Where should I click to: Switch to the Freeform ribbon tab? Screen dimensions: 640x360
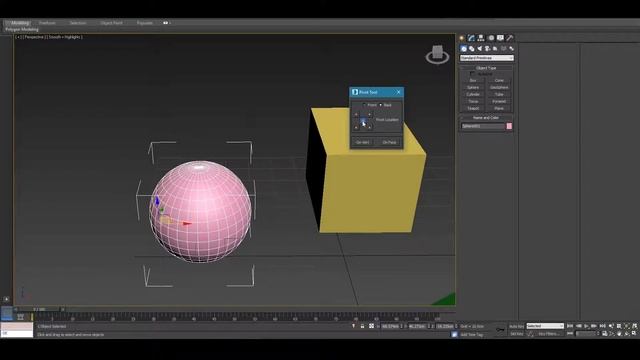(47, 23)
